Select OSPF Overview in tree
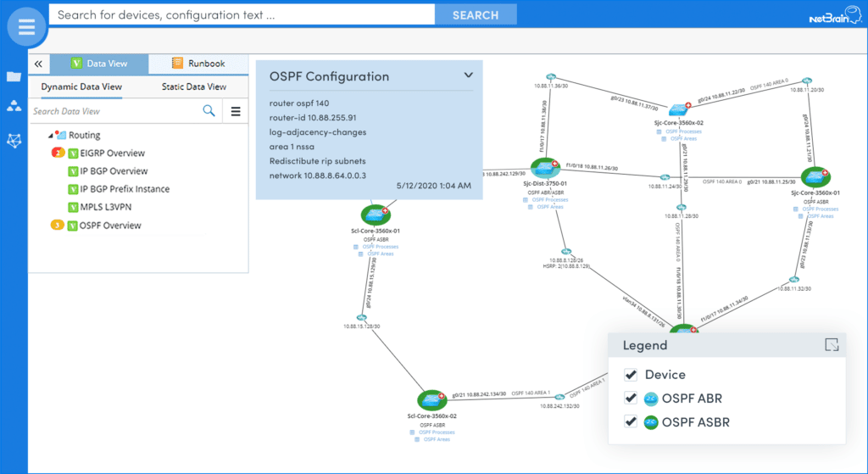This screenshot has width=868, height=474. pos(110,226)
